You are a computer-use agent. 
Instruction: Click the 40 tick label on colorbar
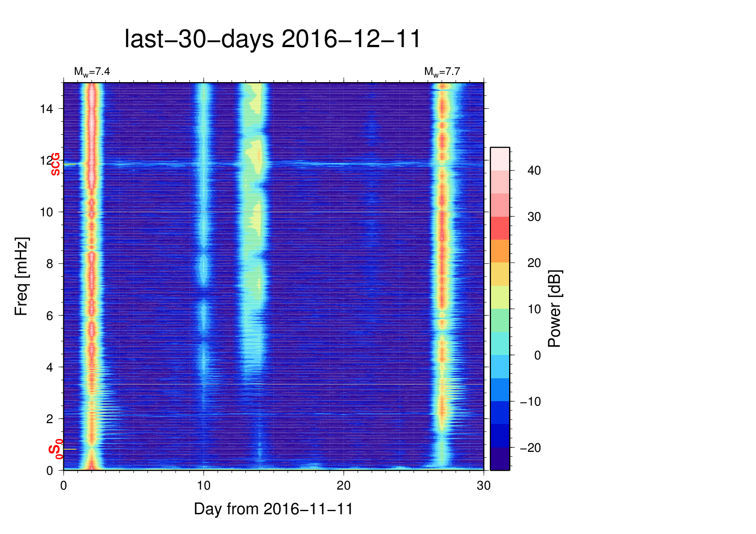[534, 171]
